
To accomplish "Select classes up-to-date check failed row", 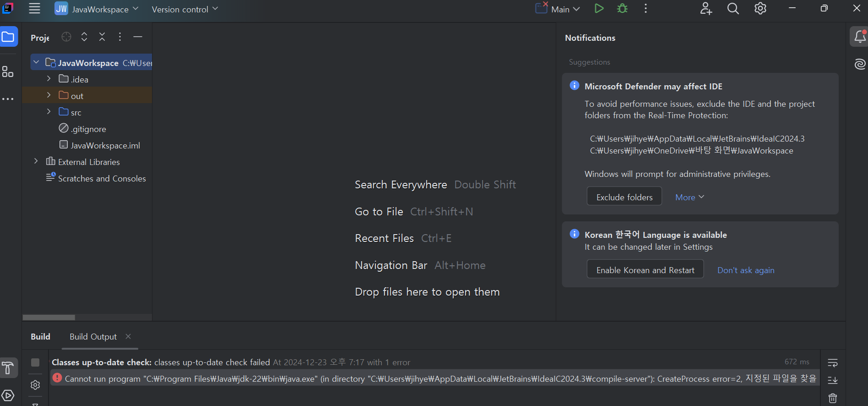I will coord(434,362).
